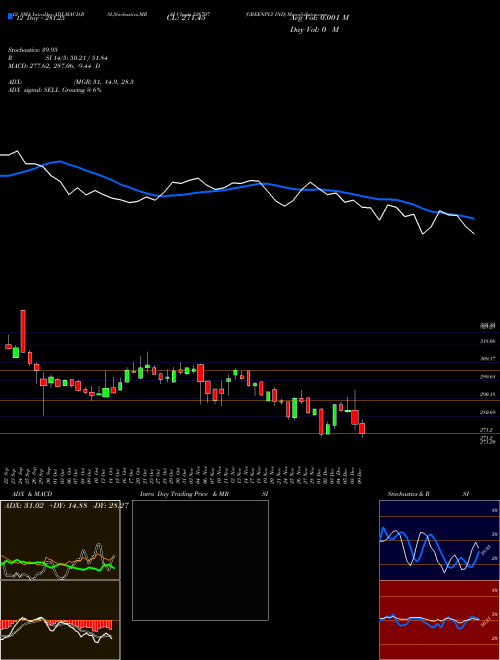Viewport: 500px width, 660px height.
Task: Click the 318.66 price axis label
Action: click(x=487, y=341)
